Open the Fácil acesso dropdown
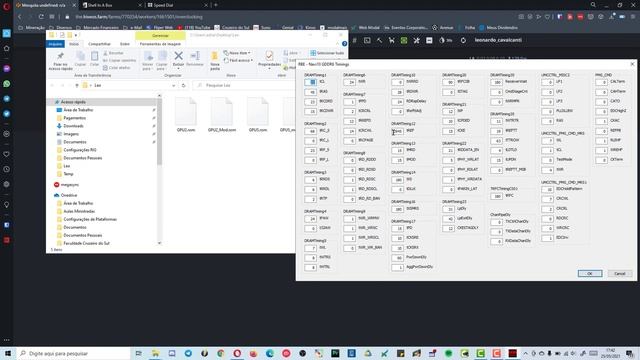Screen dimensions: 640x360 click(238, 60)
